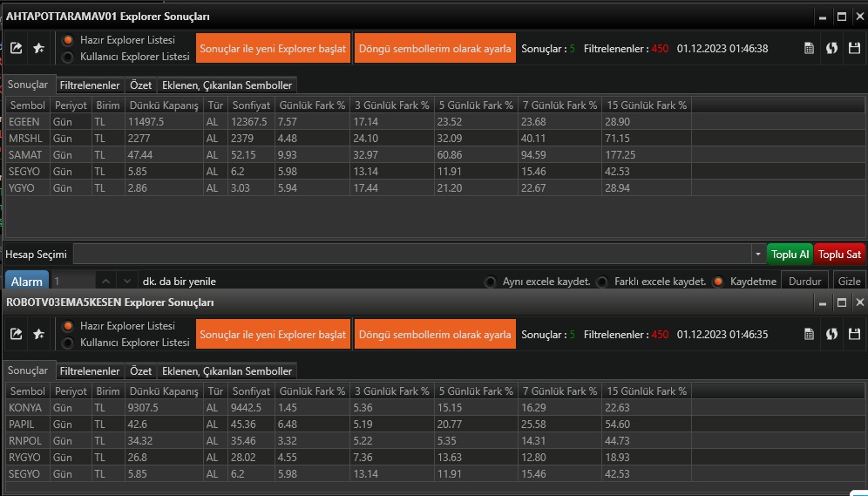This screenshot has height=496, width=868.
Task: Click the Gizle button
Action: (x=849, y=282)
